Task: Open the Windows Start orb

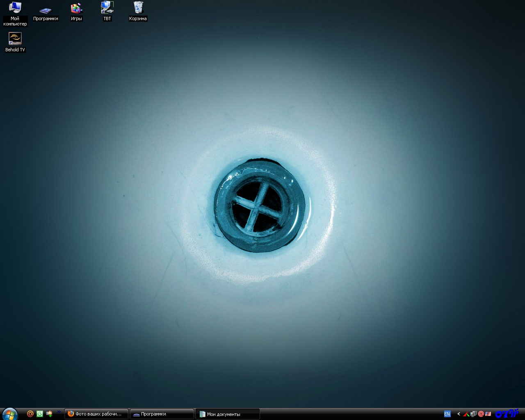Action: [10, 414]
